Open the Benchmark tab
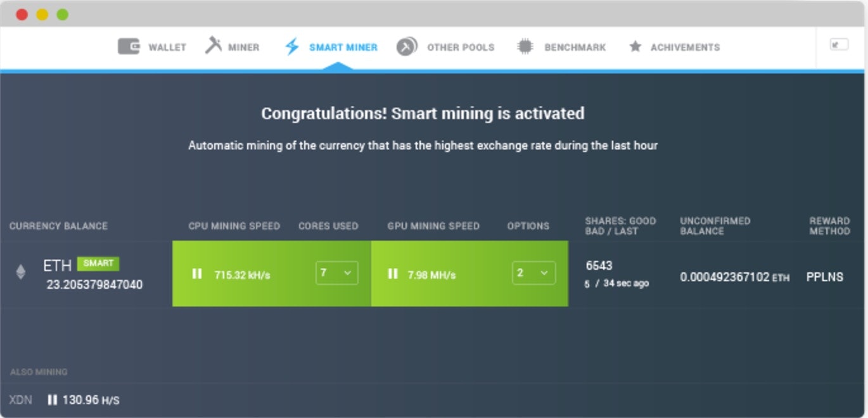The image size is (868, 418). 561,47
